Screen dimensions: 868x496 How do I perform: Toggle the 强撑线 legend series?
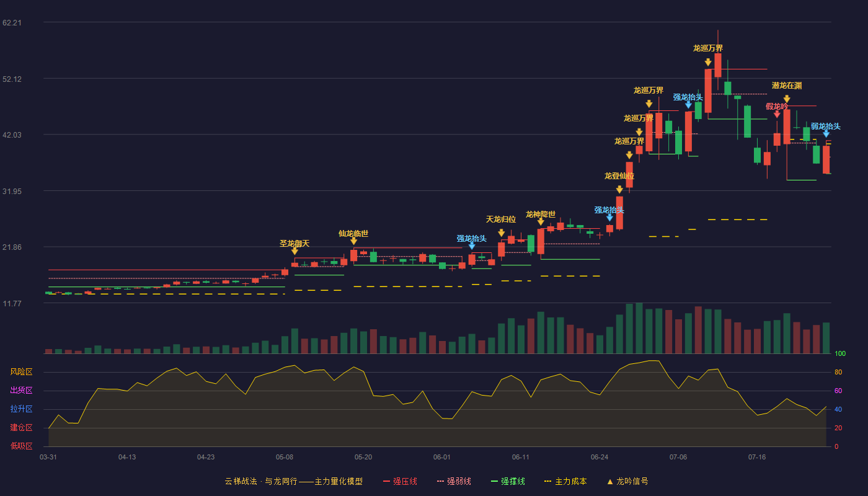[x=508, y=481]
